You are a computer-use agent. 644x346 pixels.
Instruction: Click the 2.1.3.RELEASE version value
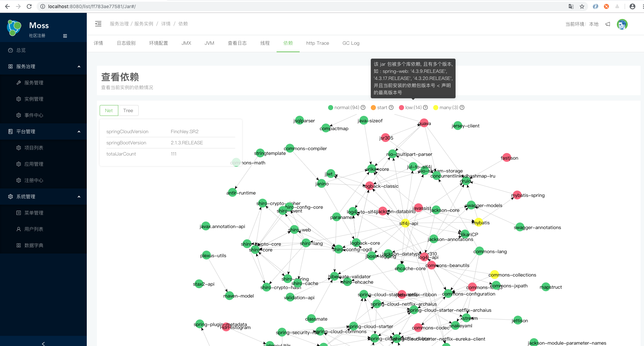point(187,143)
